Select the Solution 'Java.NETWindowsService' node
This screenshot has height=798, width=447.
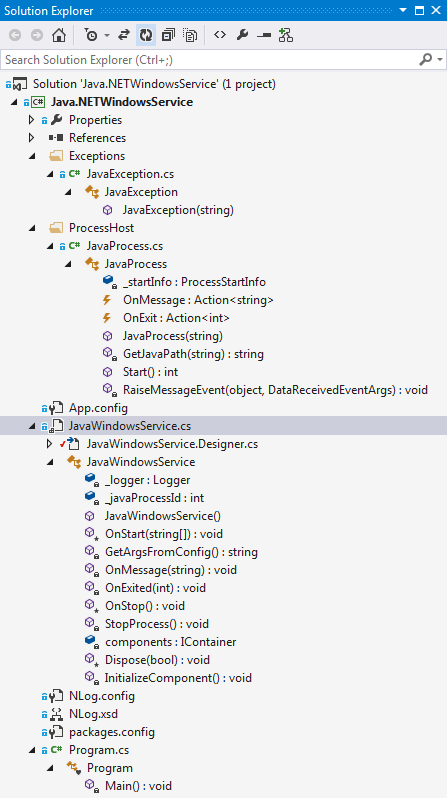pyautogui.click(x=154, y=83)
